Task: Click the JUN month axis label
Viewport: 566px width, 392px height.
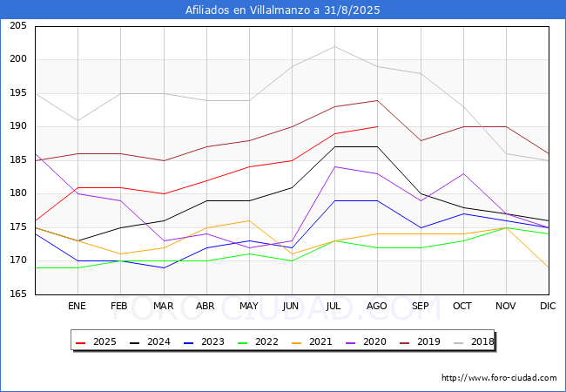Action: tap(291, 306)
